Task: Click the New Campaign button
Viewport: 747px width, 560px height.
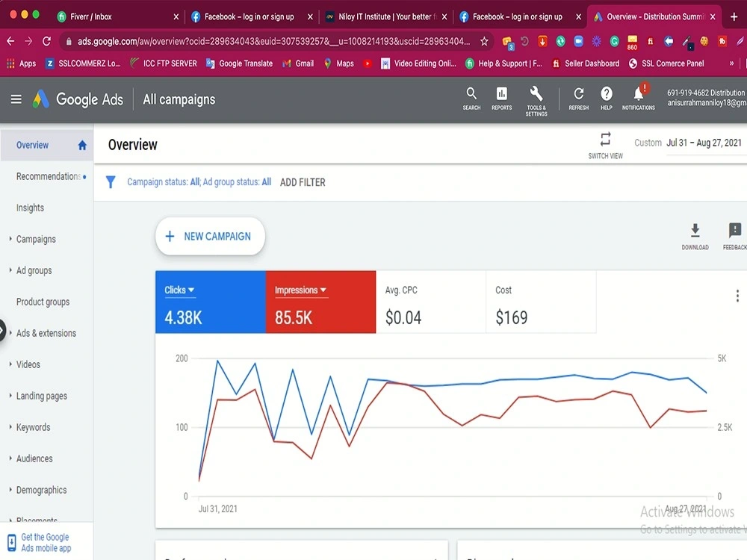Action: point(210,236)
